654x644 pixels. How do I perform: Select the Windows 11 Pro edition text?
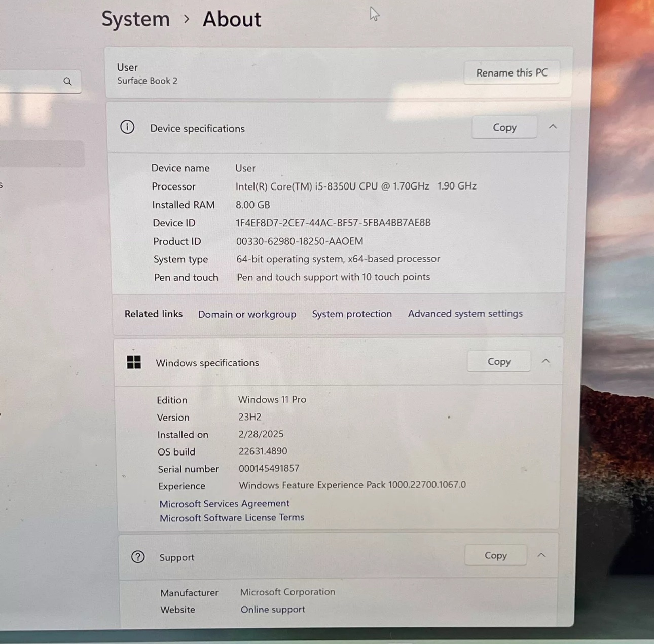[272, 399]
